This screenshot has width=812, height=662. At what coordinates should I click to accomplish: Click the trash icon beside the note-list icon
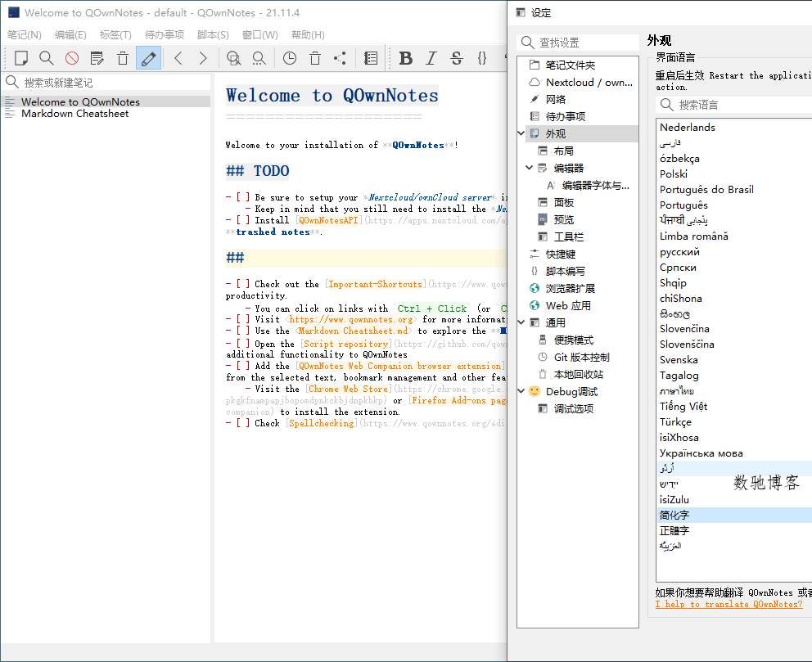pos(123,58)
